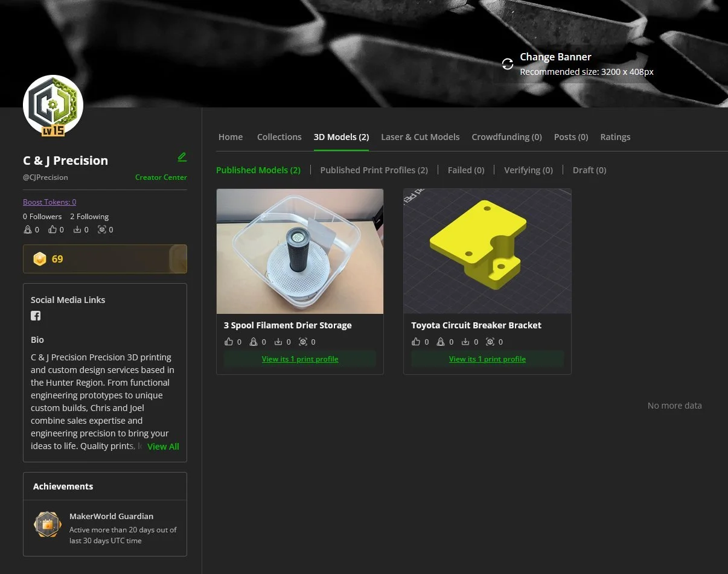Click the MakerWorld Guardian achievement badge icon
728x574 pixels.
48,525
